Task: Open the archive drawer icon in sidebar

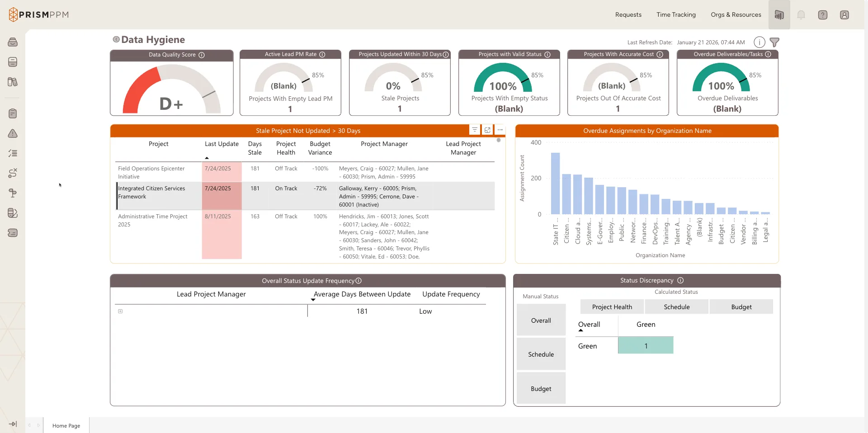Action: (x=13, y=62)
